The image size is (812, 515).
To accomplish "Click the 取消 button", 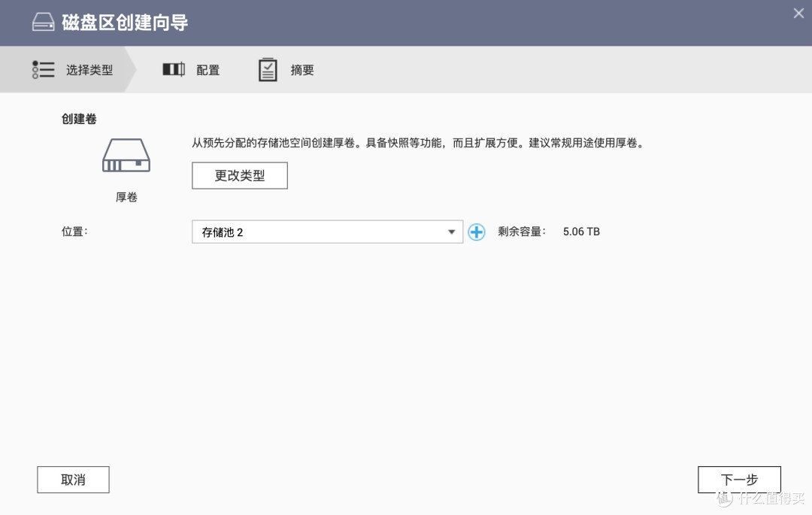I will [x=73, y=479].
